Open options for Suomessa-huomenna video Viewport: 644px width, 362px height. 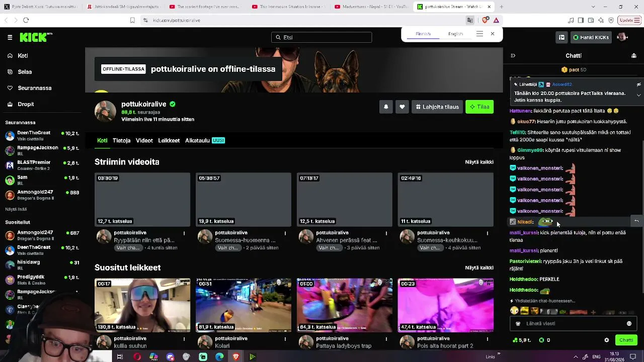285,233
